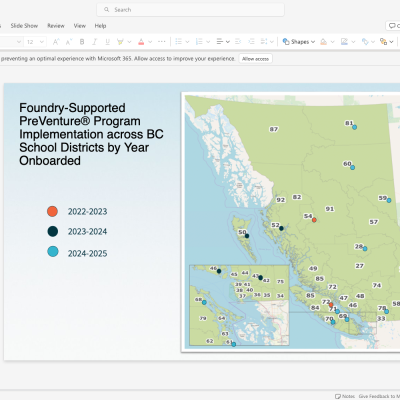Viewport: 400px width, 400px height.
Task: Click in the Search box
Action: click(190, 10)
